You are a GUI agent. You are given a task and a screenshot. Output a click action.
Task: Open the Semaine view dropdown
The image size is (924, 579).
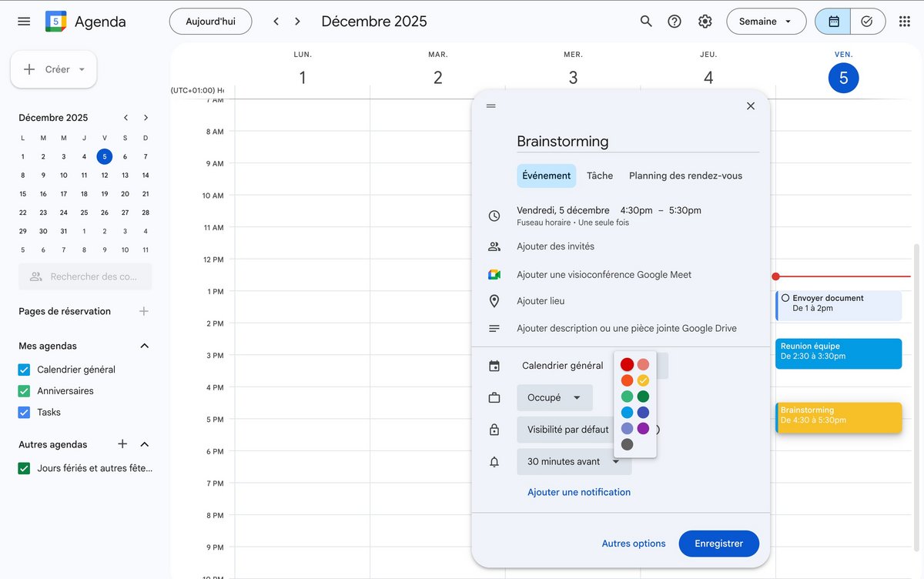765,22
